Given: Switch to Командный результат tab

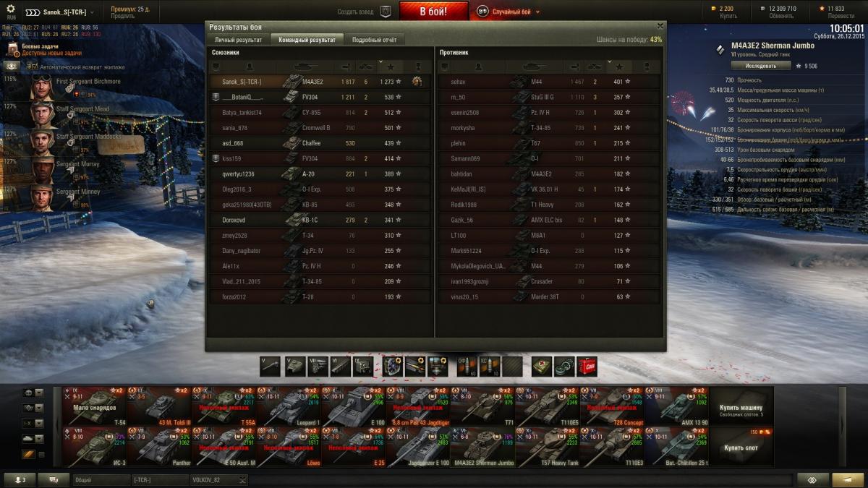Looking at the screenshot, I should 307,40.
